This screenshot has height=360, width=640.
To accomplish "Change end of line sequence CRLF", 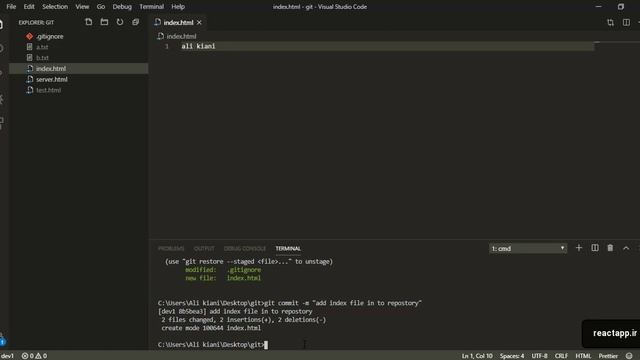I will pos(561,356).
